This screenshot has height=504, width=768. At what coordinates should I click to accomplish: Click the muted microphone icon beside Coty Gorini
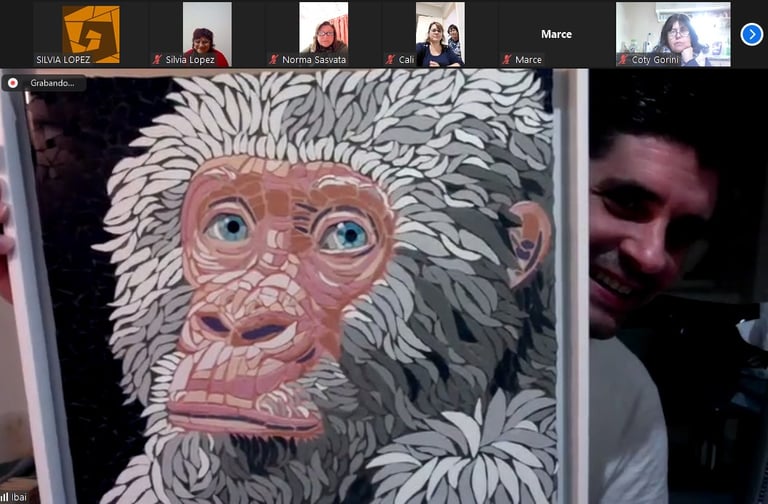coord(623,60)
